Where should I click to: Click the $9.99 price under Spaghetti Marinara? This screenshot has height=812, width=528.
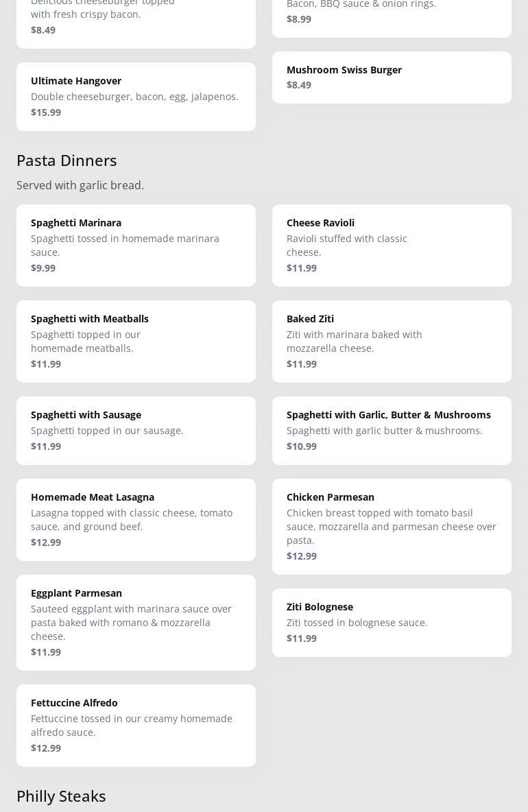coord(43,268)
